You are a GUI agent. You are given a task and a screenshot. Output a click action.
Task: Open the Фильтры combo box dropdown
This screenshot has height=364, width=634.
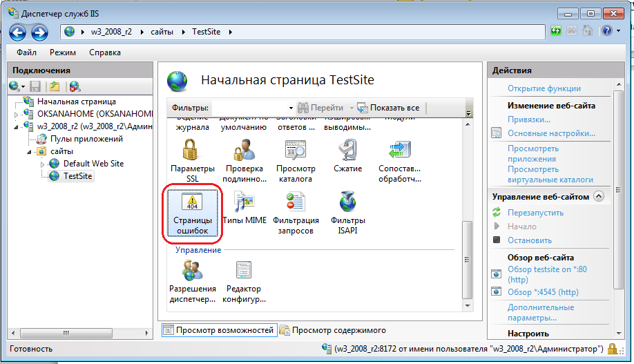tap(291, 108)
